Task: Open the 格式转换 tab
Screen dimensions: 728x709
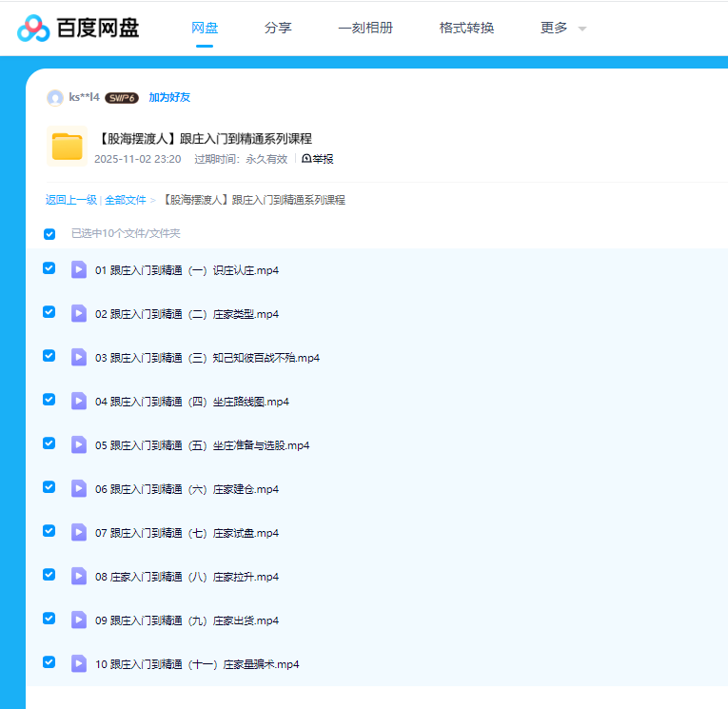Action: pyautogui.click(x=466, y=29)
